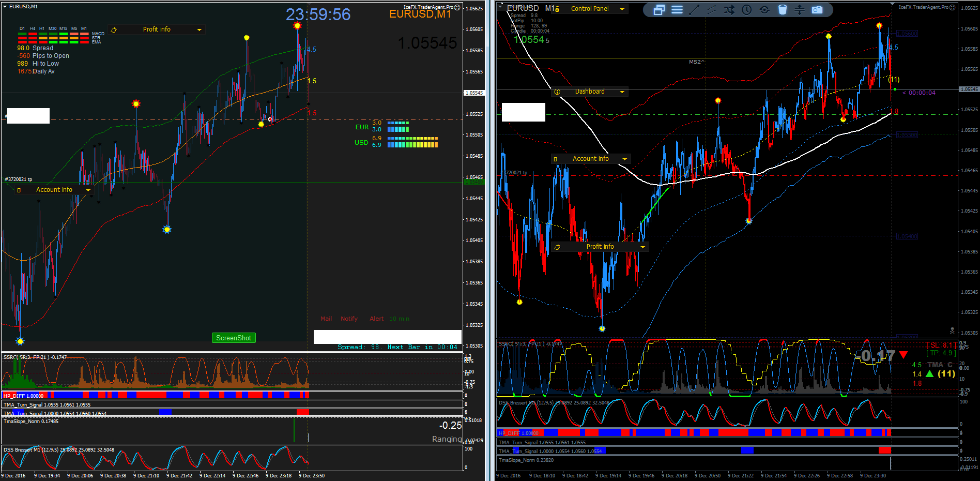This screenshot has width=980, height=481.
Task: Click the M30 timeframe header in signal grid
Action: click(53, 28)
